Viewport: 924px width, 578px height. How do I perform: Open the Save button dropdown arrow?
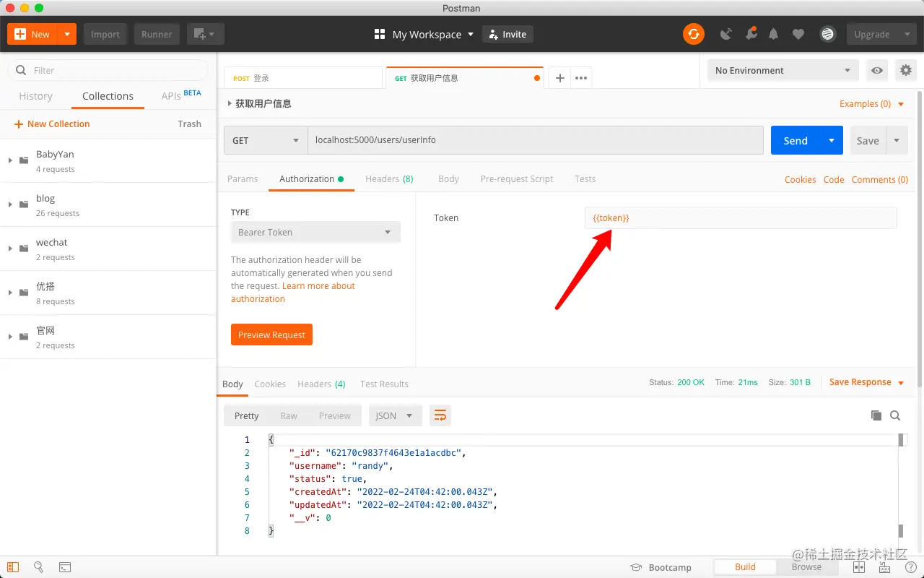tap(897, 140)
